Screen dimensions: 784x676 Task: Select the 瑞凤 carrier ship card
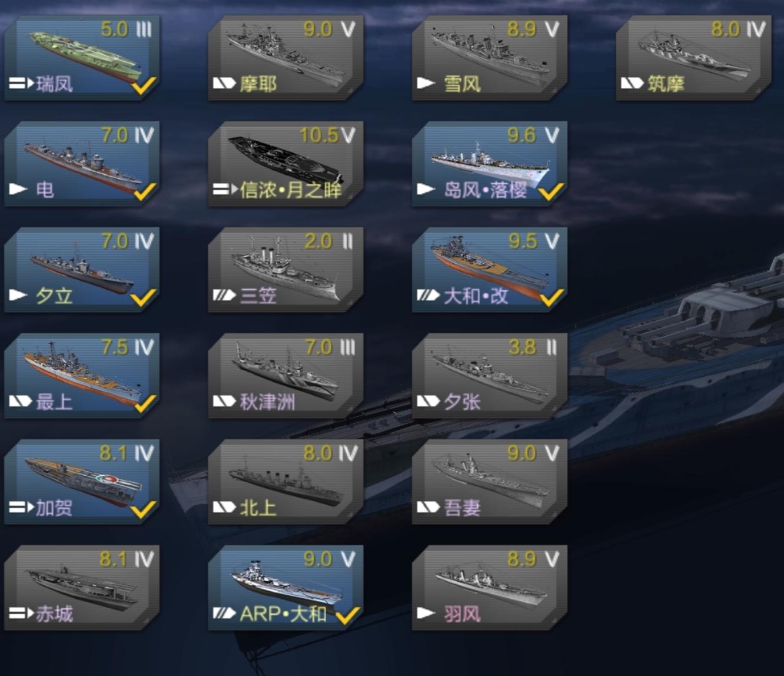coord(82,58)
